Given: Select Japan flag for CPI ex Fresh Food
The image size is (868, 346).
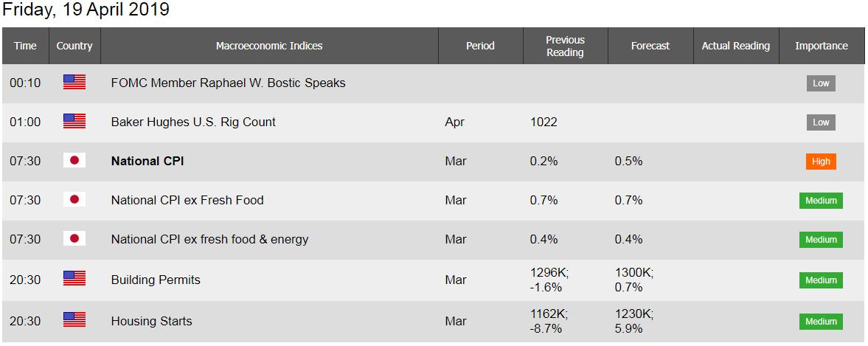Looking at the screenshot, I should [x=74, y=200].
